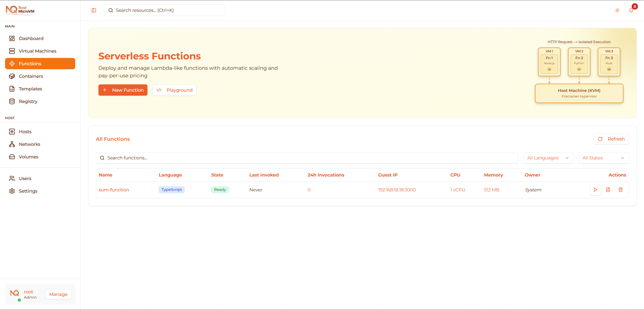
Task: Click the Containers sidebar icon
Action: [12, 76]
